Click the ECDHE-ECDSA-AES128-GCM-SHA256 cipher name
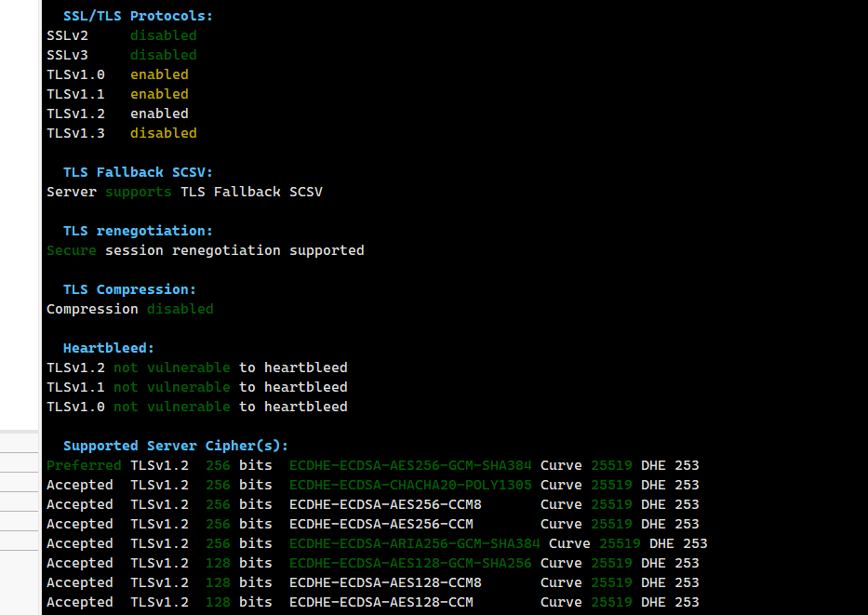This screenshot has height=615, width=868. (x=410, y=563)
